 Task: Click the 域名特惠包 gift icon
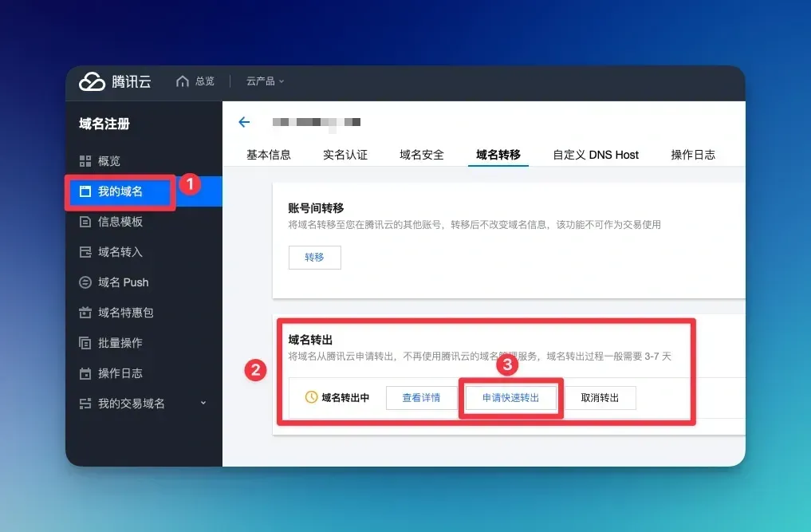click(x=85, y=313)
